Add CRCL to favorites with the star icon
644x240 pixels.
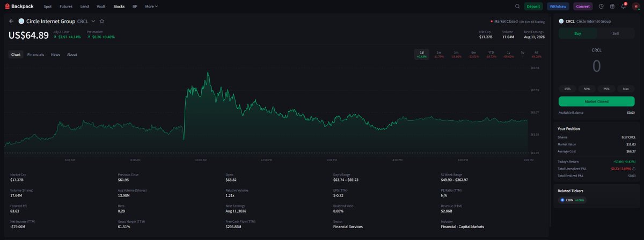click(x=102, y=21)
